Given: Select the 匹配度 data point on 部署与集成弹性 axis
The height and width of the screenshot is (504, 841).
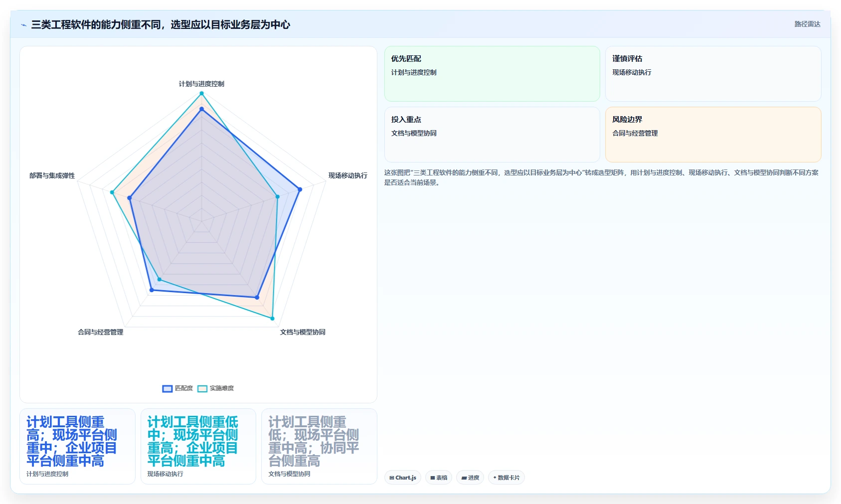Looking at the screenshot, I should (x=130, y=198).
